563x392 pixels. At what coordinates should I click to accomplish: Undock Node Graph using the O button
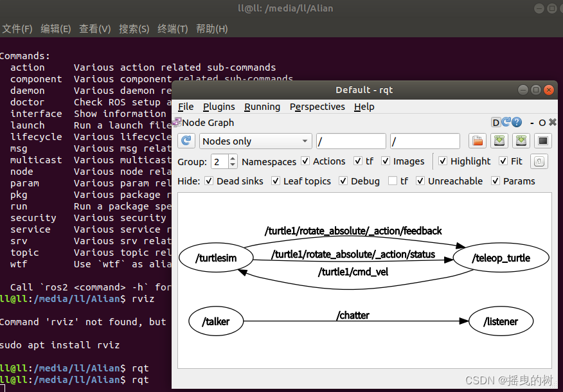coord(542,123)
